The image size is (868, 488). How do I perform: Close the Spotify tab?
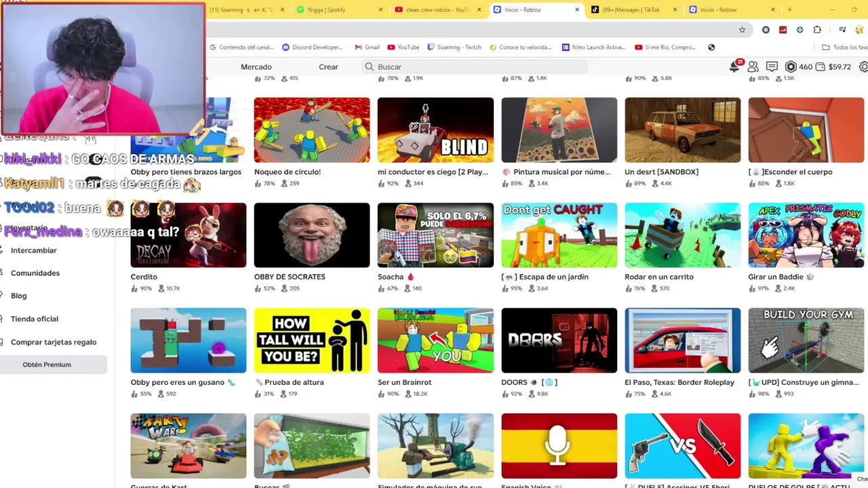pos(380,9)
